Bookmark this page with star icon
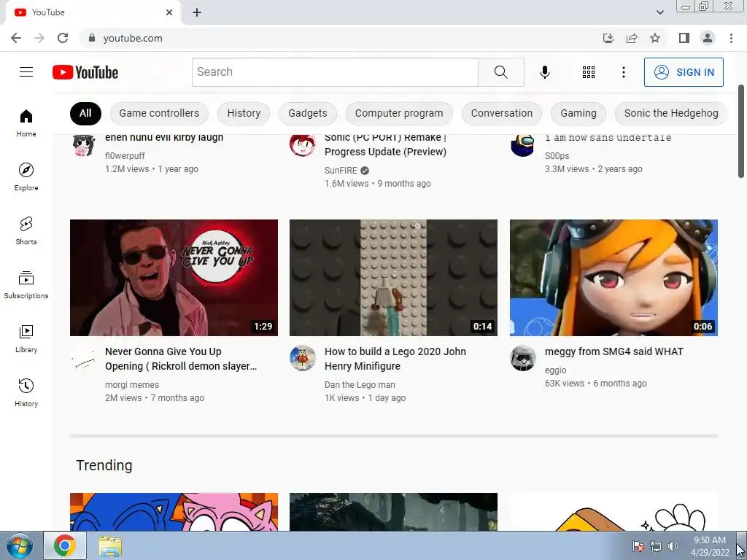 click(x=655, y=38)
